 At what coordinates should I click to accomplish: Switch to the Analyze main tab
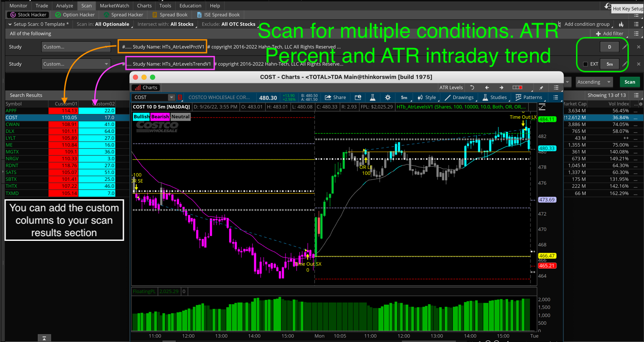[x=65, y=6]
